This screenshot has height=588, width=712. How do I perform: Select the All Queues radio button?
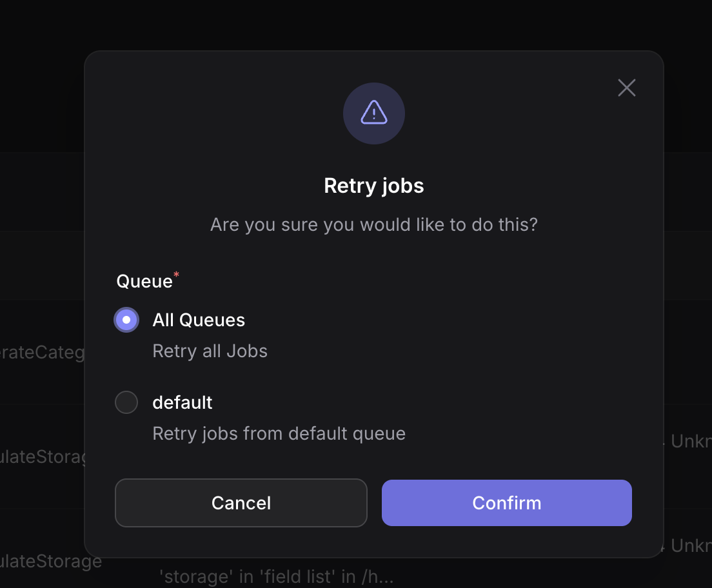tap(126, 320)
